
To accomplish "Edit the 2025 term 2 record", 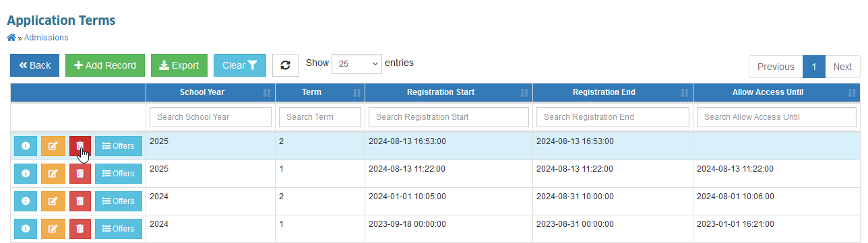I will click(x=53, y=146).
